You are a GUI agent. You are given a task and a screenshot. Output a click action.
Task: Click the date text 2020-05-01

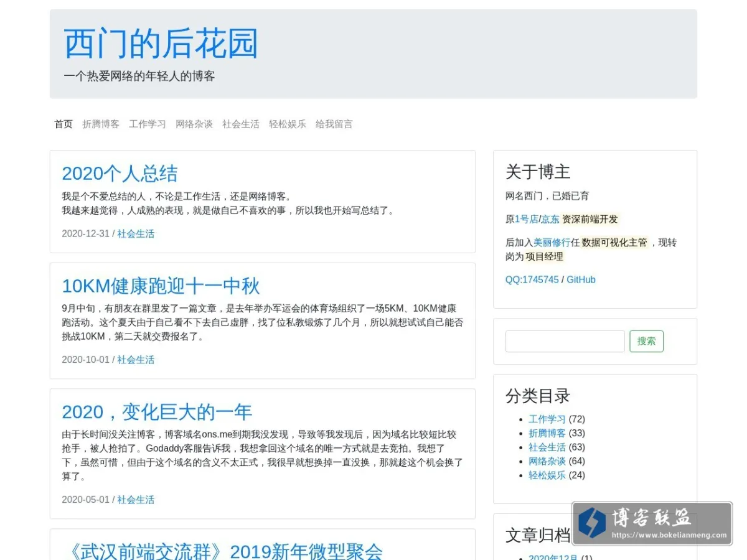point(85,500)
